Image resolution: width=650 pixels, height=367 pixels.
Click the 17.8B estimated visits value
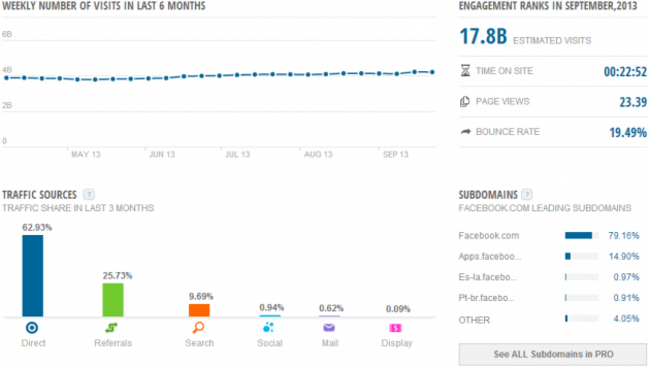tap(483, 36)
